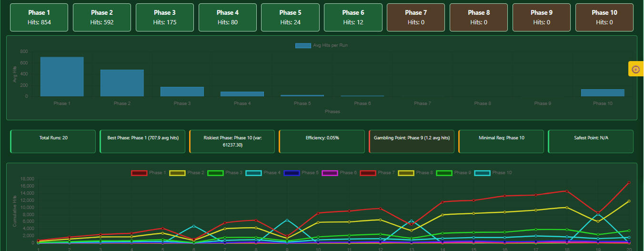Click the Total Runs: 20 stat card

click(53, 141)
